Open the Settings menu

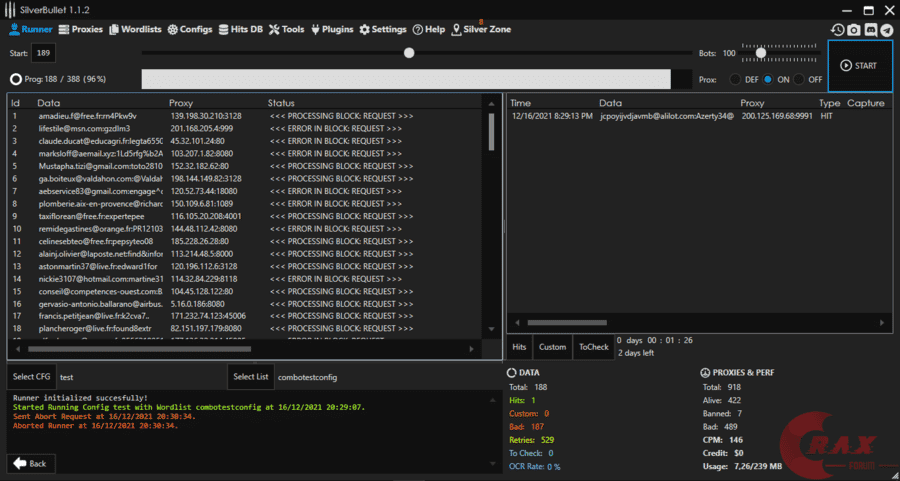pyautogui.click(x=382, y=30)
